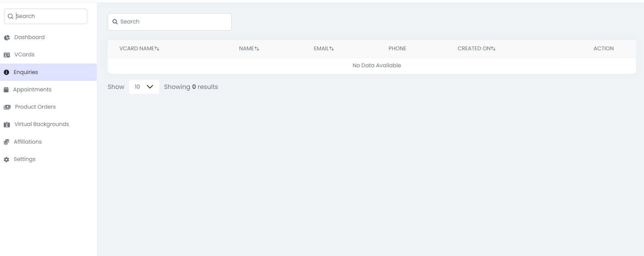Go to Appointments in the sidebar
The width and height of the screenshot is (644, 256).
tap(32, 90)
